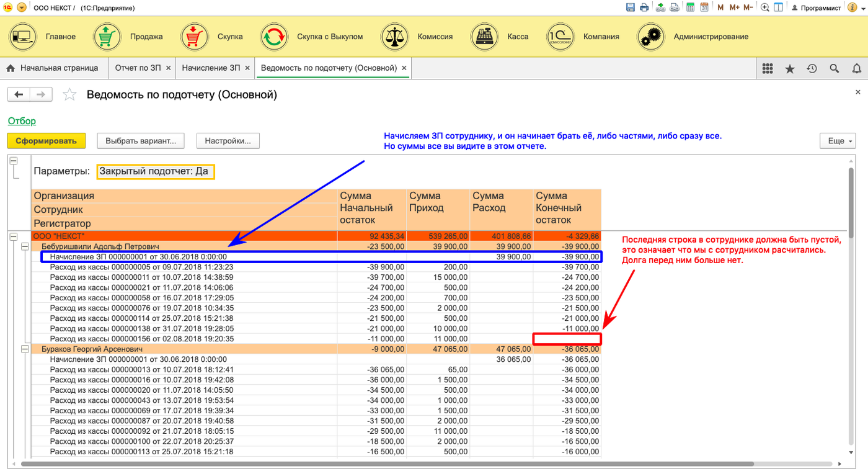This screenshot has height=476, width=868.
Task: Click the M memory button
Action: click(720, 7)
